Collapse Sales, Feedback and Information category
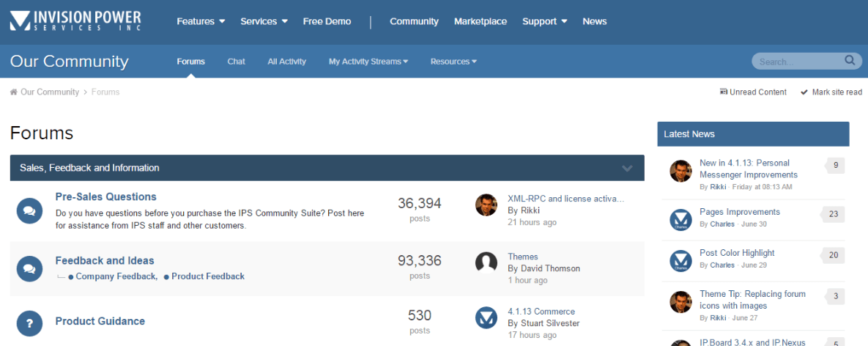The width and height of the screenshot is (868, 346). coord(627,168)
